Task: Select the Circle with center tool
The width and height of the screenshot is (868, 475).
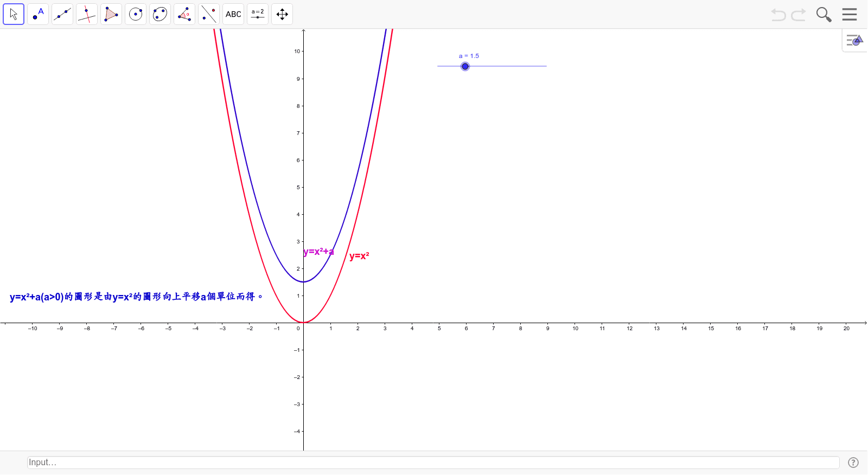Action: coord(136,14)
